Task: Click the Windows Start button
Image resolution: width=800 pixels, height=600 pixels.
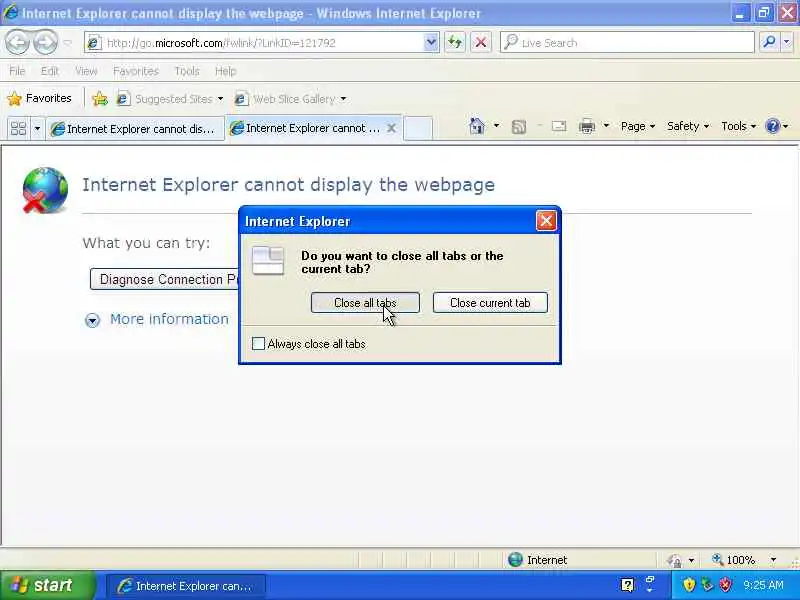Action: pyautogui.click(x=47, y=585)
